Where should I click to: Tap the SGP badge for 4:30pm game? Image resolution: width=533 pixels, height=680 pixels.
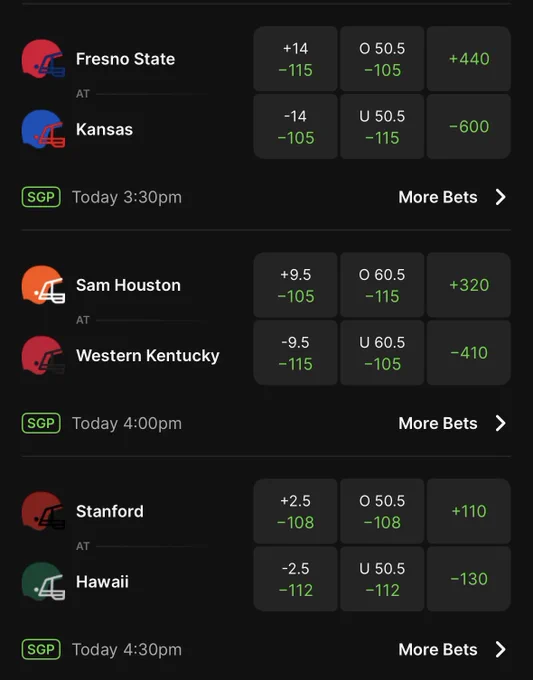tap(41, 649)
